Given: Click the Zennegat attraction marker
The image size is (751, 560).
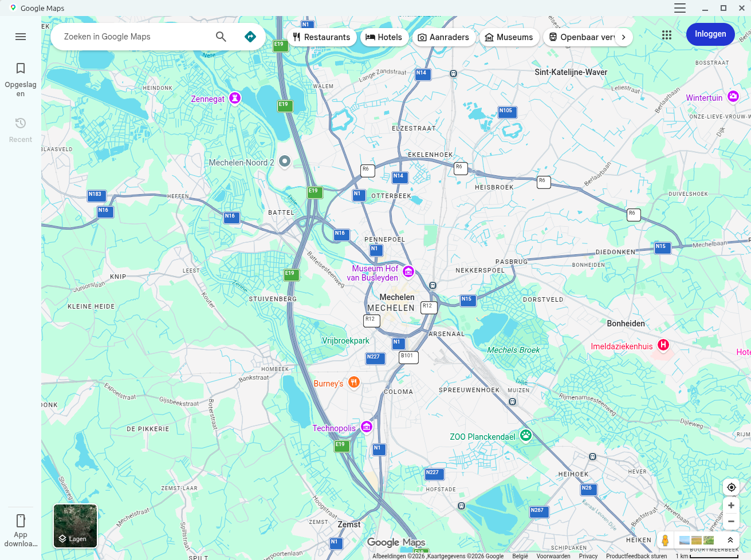Looking at the screenshot, I should [x=235, y=98].
